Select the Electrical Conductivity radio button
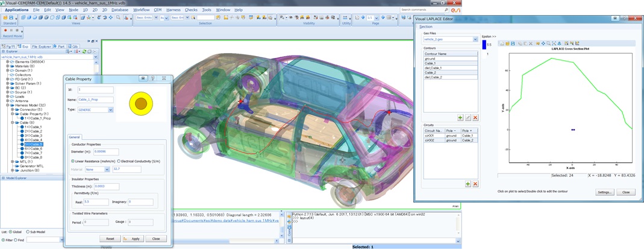 (x=119, y=161)
